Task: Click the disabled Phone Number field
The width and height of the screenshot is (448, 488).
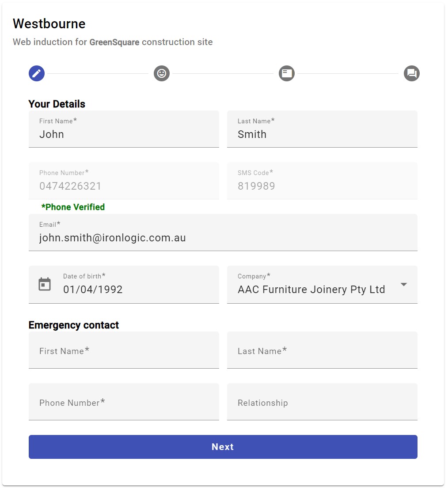Action: pyautogui.click(x=124, y=186)
